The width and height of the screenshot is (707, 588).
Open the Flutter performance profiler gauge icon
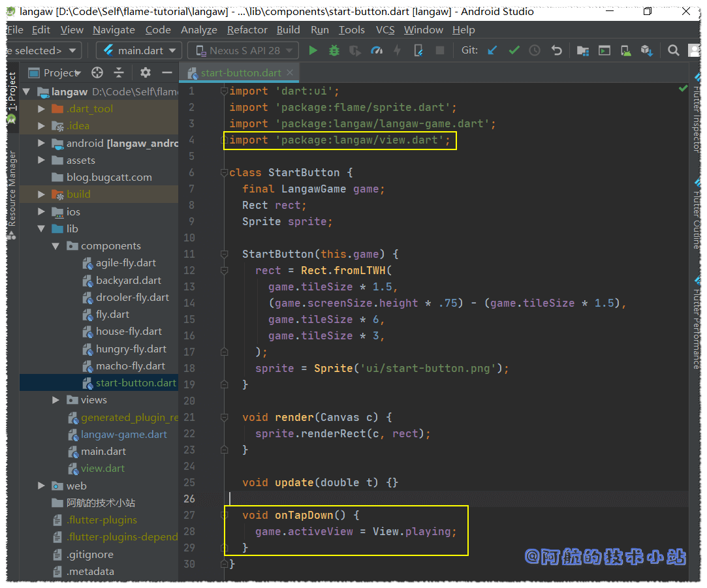[376, 50]
